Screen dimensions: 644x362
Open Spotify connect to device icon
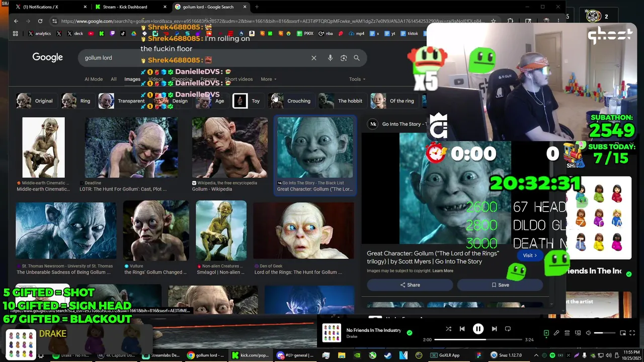(578, 333)
